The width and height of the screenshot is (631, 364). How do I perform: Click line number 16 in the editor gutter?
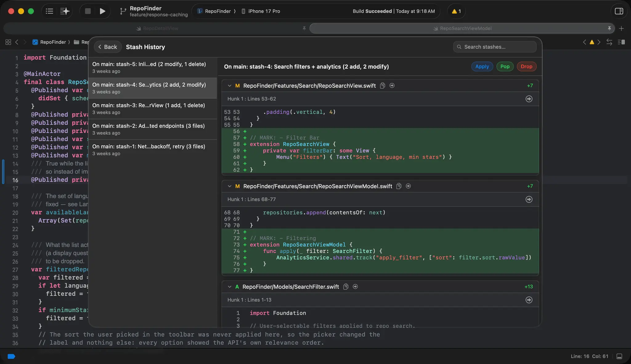[x=15, y=180]
